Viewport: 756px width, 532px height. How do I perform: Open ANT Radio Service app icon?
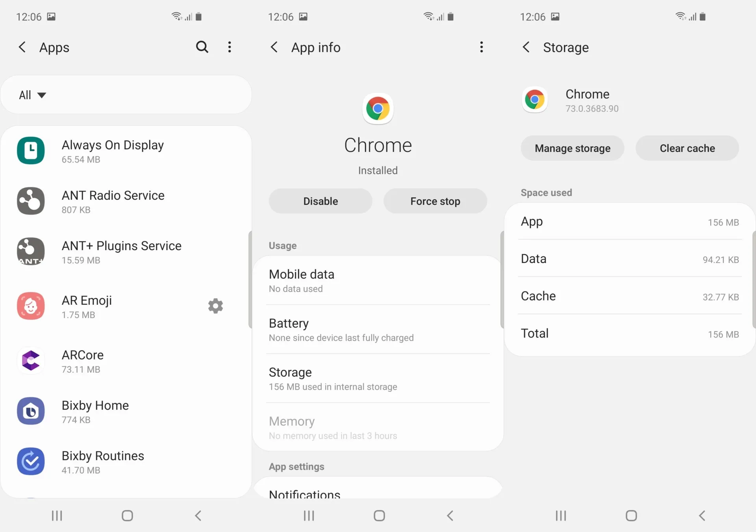(31, 200)
